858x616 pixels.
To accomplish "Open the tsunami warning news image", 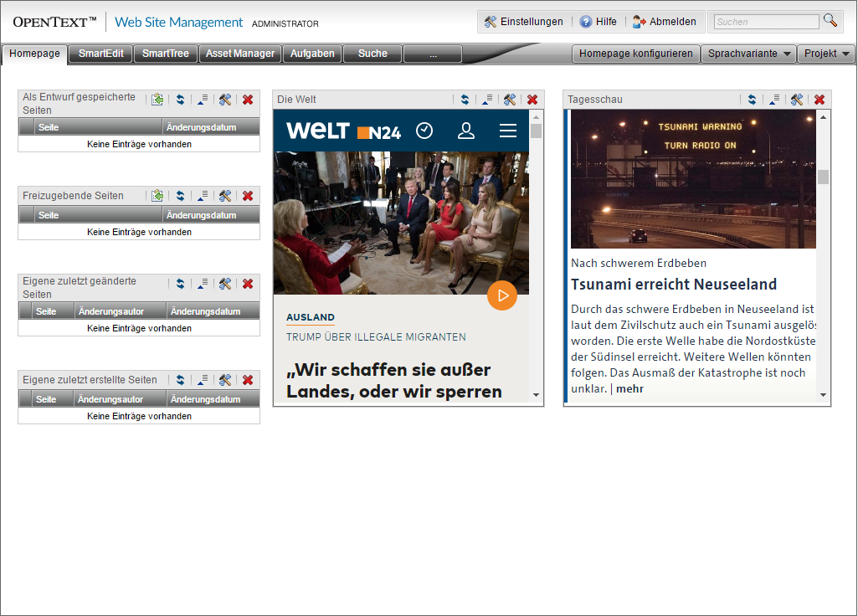I will point(693,179).
